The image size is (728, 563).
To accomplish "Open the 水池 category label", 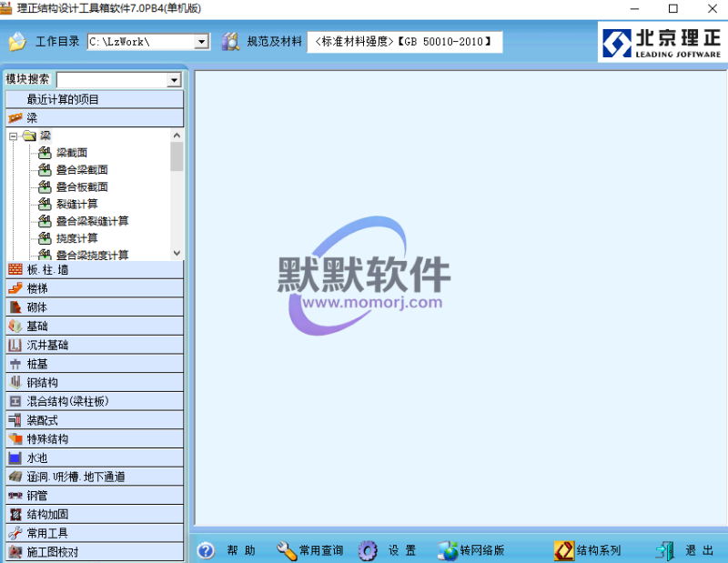I will 37,458.
